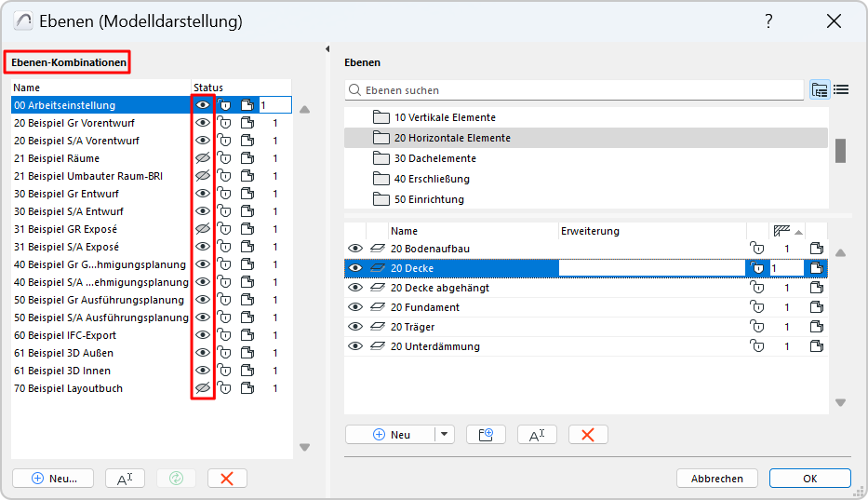
Task: Toggle visibility of the 20 Unterdämmung layer
Action: point(354,346)
